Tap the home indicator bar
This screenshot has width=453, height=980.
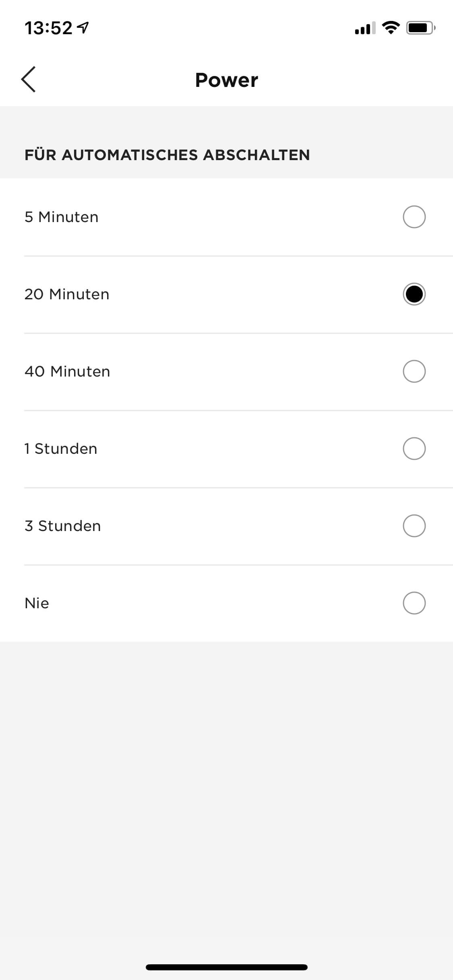coord(226,967)
